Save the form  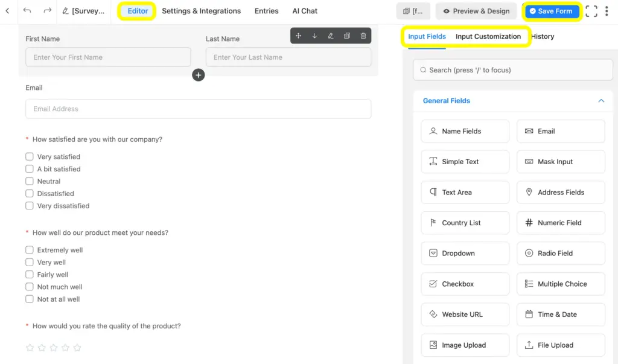(x=551, y=11)
